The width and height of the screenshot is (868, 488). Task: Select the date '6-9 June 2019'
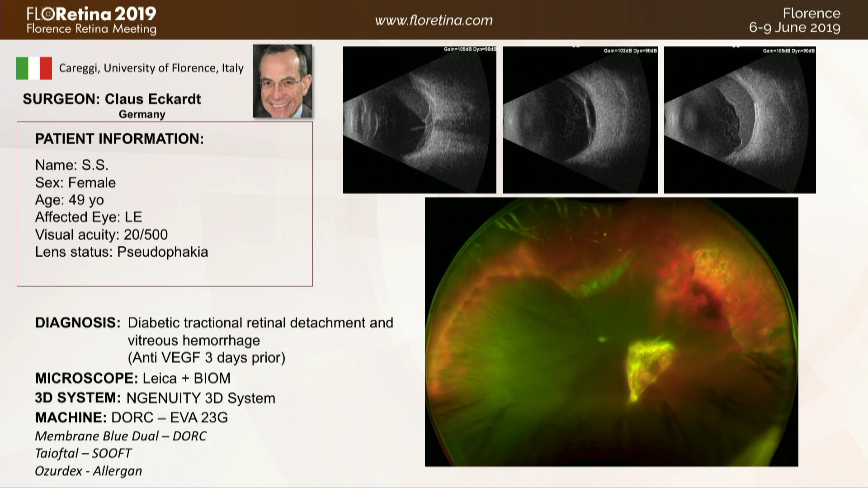[795, 28]
